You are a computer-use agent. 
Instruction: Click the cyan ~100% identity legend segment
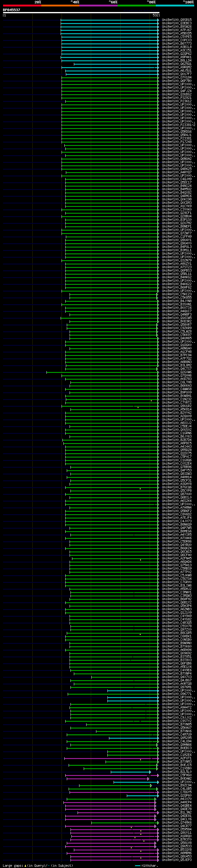pos(175,6)
